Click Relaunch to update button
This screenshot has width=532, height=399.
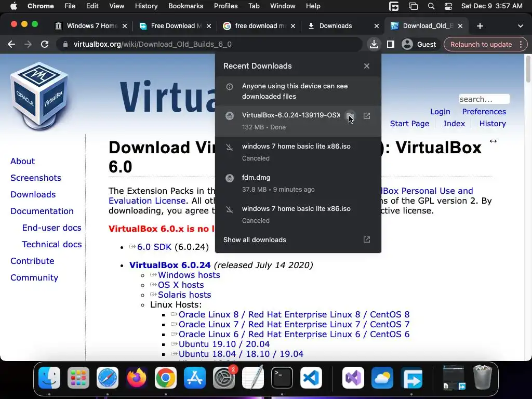[481, 44]
